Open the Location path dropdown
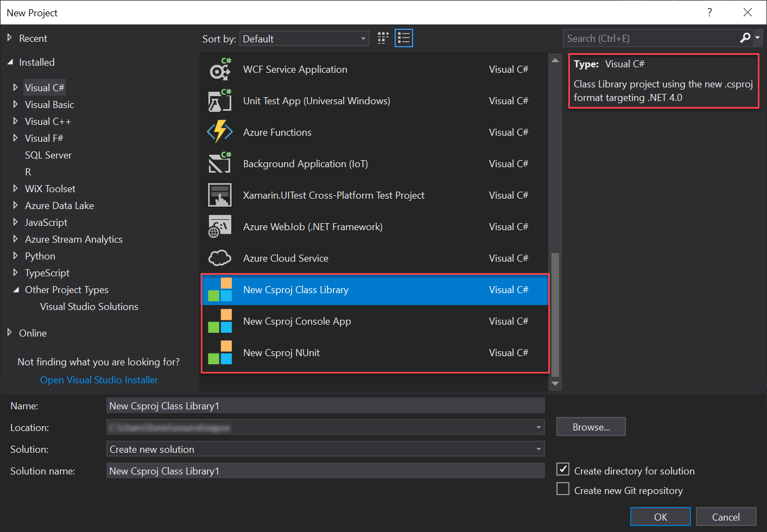This screenshot has width=767, height=532. [538, 428]
